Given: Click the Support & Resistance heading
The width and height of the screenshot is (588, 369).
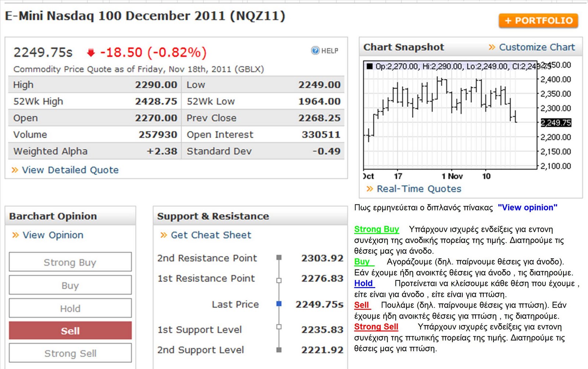Looking at the screenshot, I should click(x=213, y=216).
